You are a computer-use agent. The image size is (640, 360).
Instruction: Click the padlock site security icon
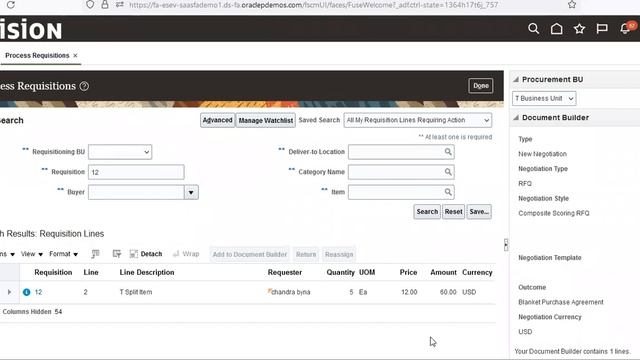(105, 4)
